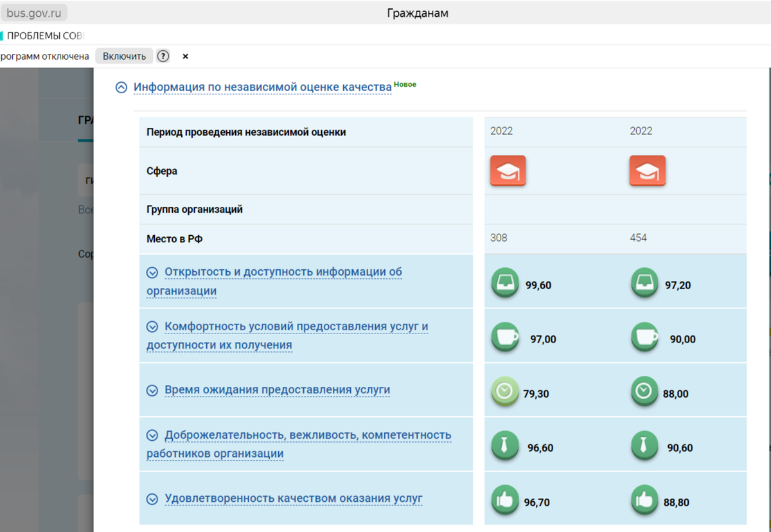
Task: Click the information openness icon beside 99,60
Action: (x=506, y=283)
